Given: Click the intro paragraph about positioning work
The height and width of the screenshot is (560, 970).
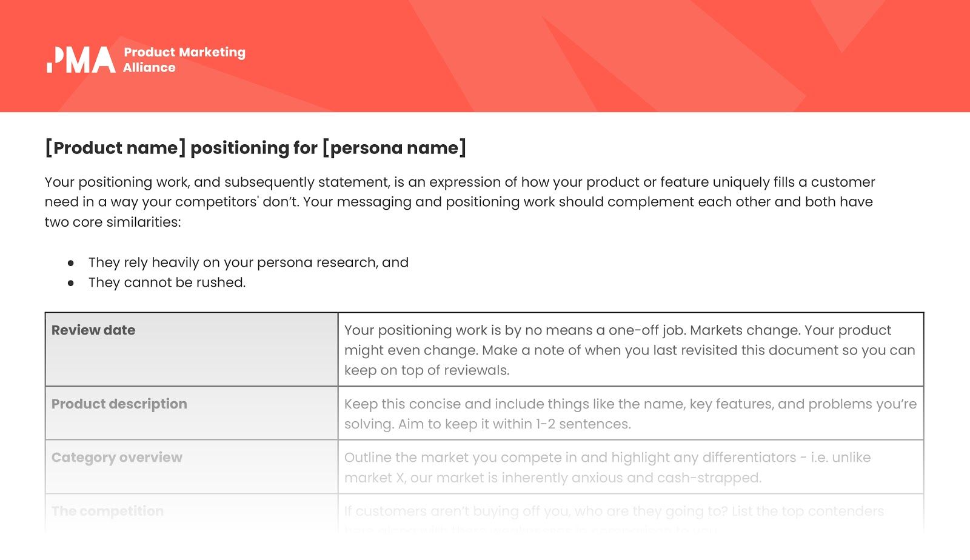Looking at the screenshot, I should coord(460,202).
